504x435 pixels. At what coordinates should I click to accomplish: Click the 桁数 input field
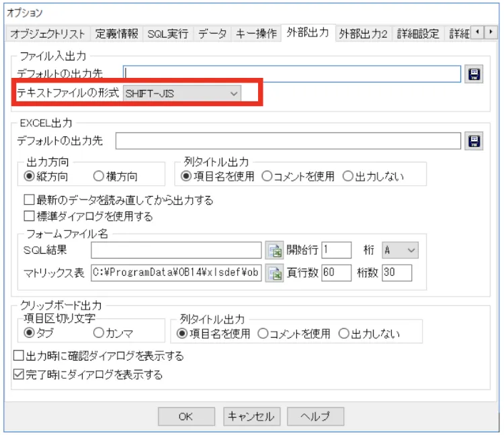(397, 273)
